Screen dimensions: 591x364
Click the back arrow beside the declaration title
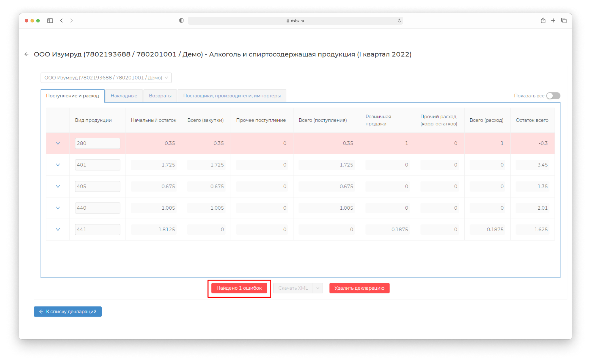tap(26, 54)
